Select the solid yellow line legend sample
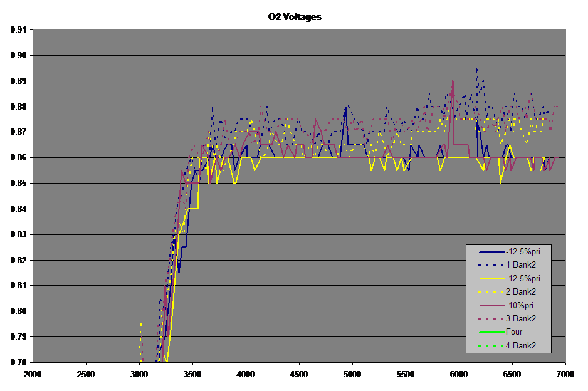Screen dimensions: 588x391 491,278
